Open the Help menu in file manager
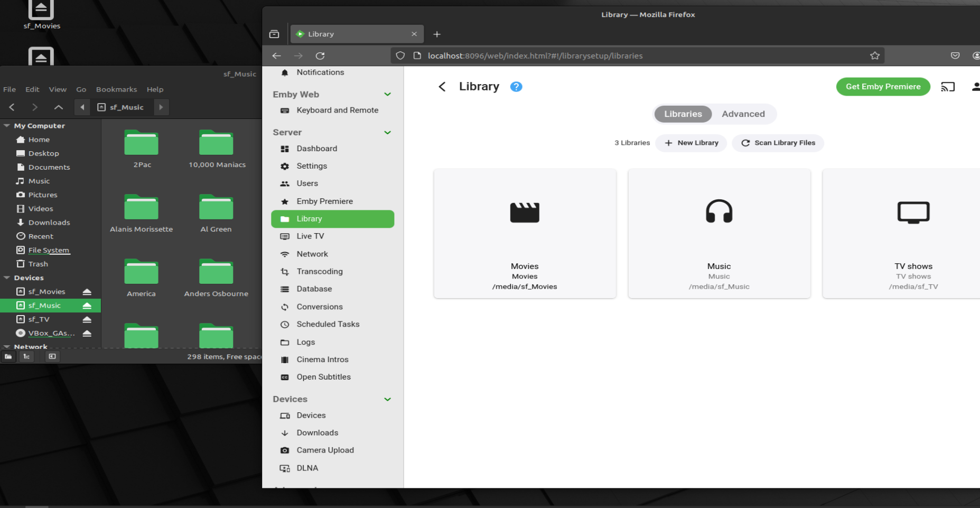Image resolution: width=980 pixels, height=508 pixels. click(x=155, y=89)
